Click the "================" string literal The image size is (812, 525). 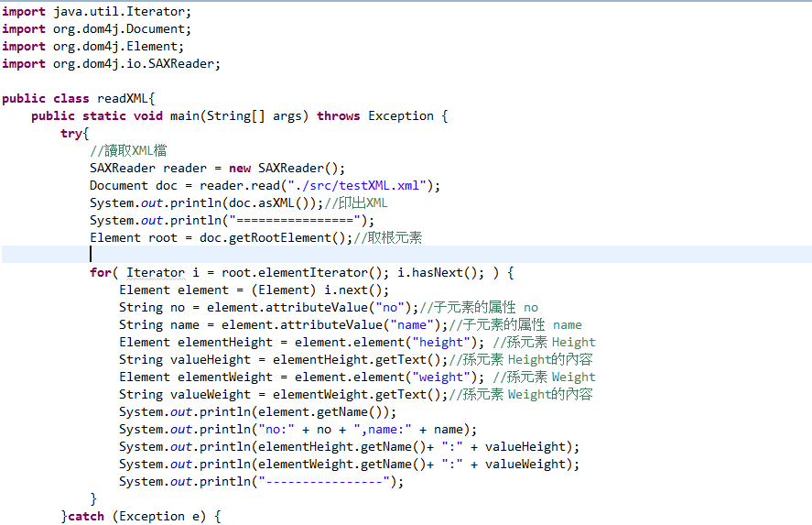click(295, 221)
